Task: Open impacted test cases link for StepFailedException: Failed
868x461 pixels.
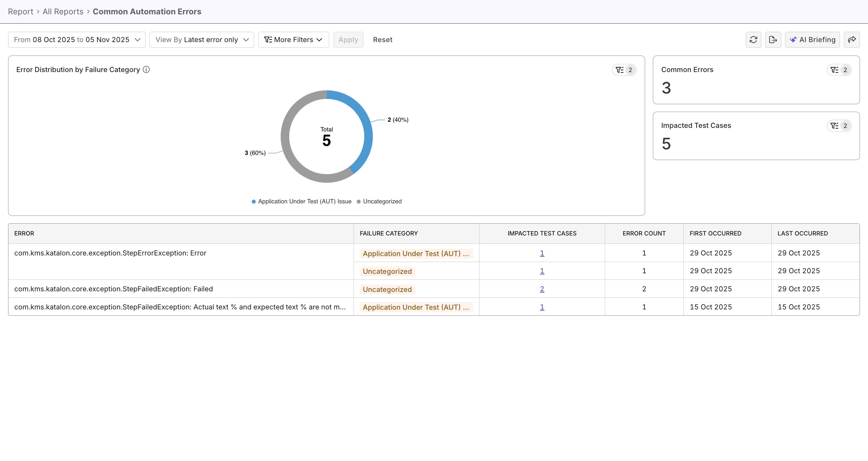Action: pyautogui.click(x=542, y=289)
